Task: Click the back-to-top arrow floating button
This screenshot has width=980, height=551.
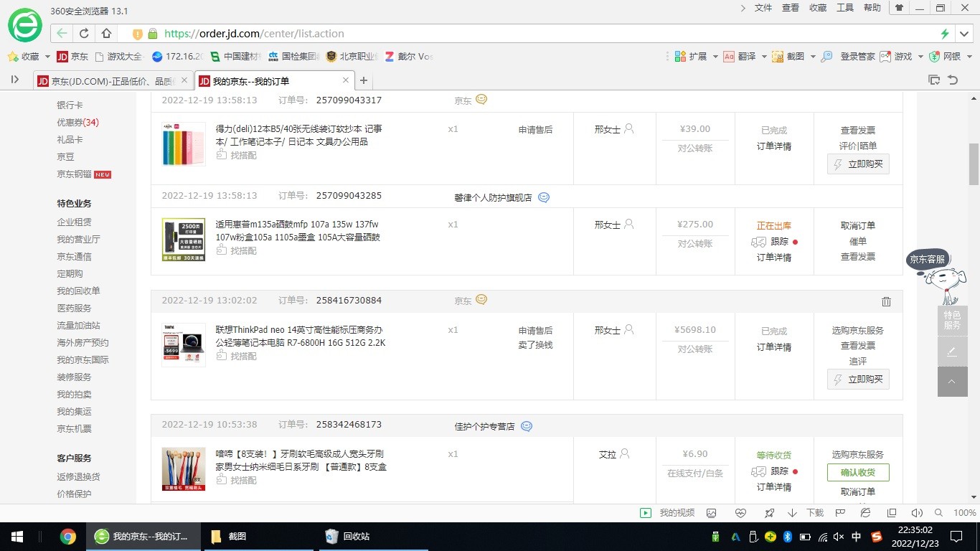Action: pyautogui.click(x=952, y=382)
